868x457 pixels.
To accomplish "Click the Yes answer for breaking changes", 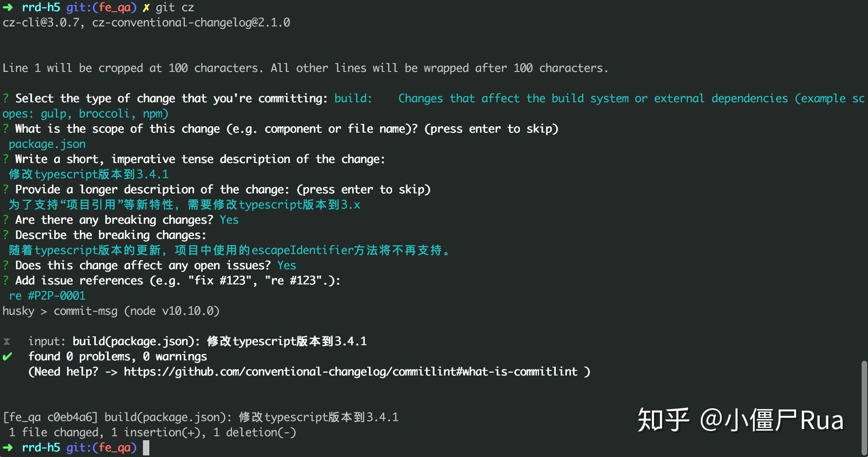I will pyautogui.click(x=229, y=220).
